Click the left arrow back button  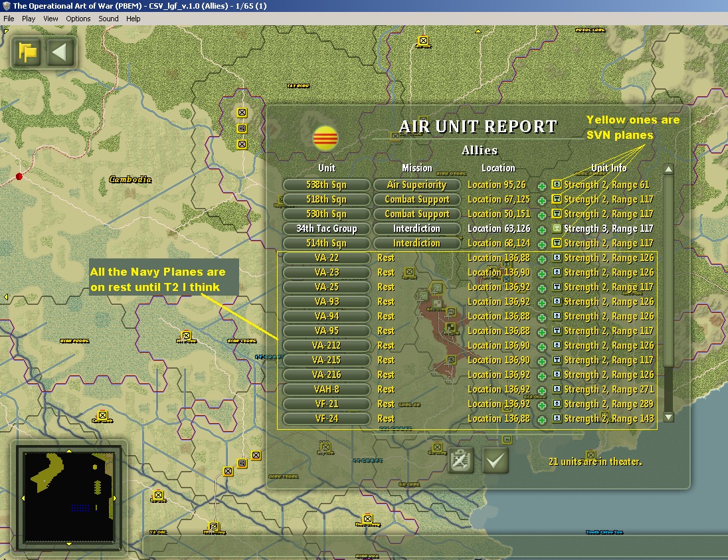pyautogui.click(x=60, y=52)
